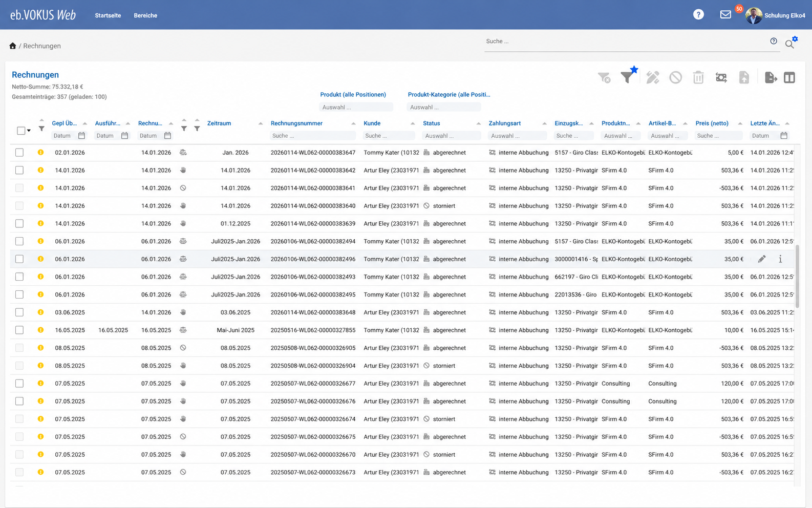Open the Bereiche menu item

coord(145,15)
